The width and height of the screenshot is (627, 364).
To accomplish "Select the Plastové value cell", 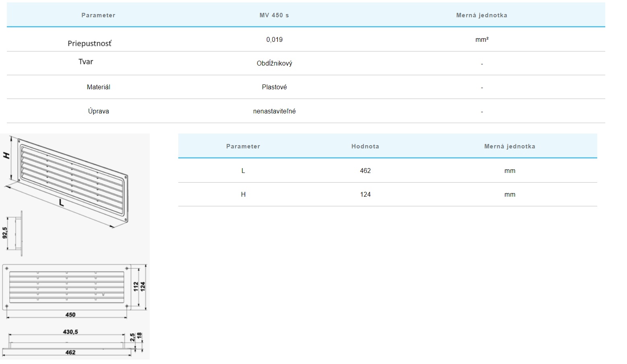I will coord(274,87).
